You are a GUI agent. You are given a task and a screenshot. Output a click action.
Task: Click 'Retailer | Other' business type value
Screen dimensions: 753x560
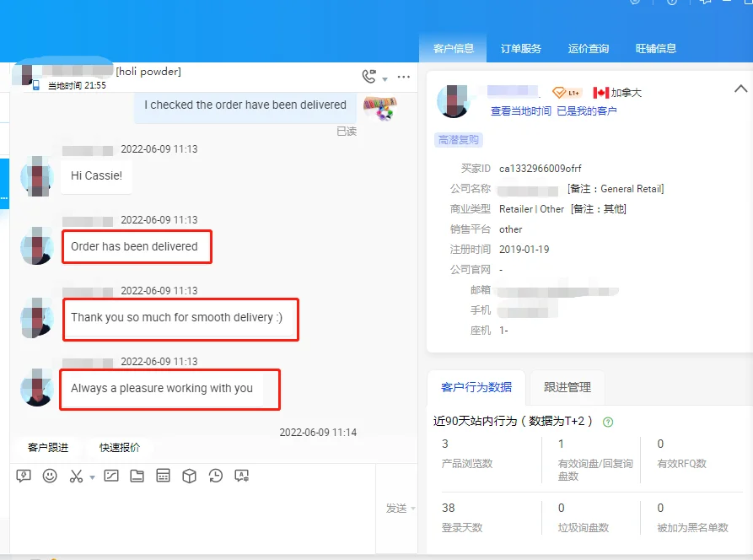(x=531, y=209)
